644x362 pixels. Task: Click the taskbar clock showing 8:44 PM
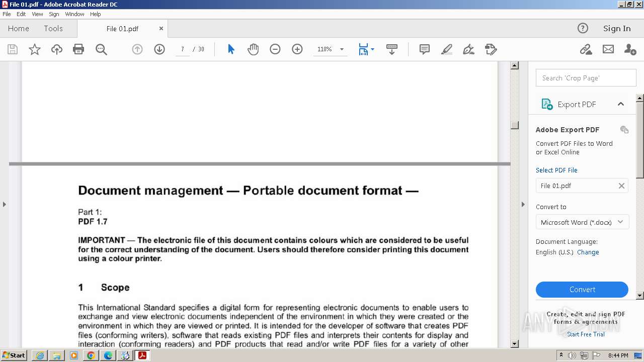coord(618,355)
